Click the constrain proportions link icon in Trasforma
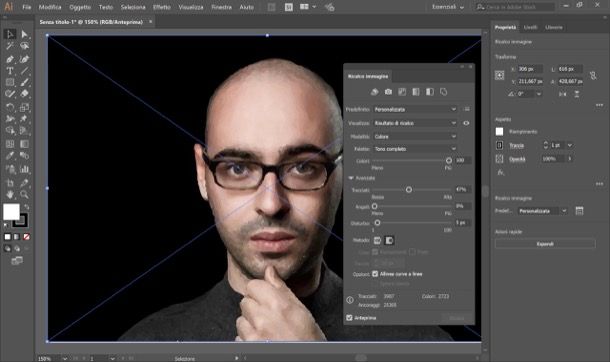Image resolution: width=610 pixels, height=362 pixels. (x=593, y=75)
